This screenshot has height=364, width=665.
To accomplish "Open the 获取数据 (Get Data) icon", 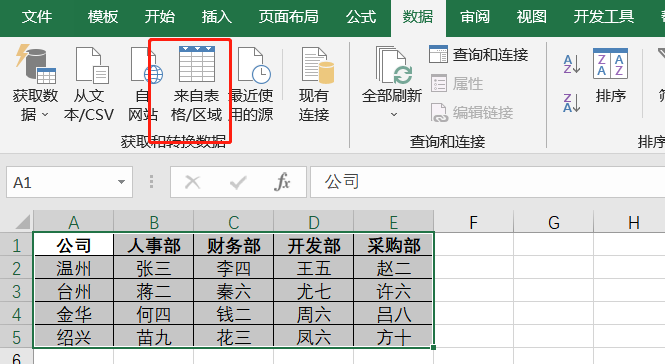I will [x=36, y=64].
